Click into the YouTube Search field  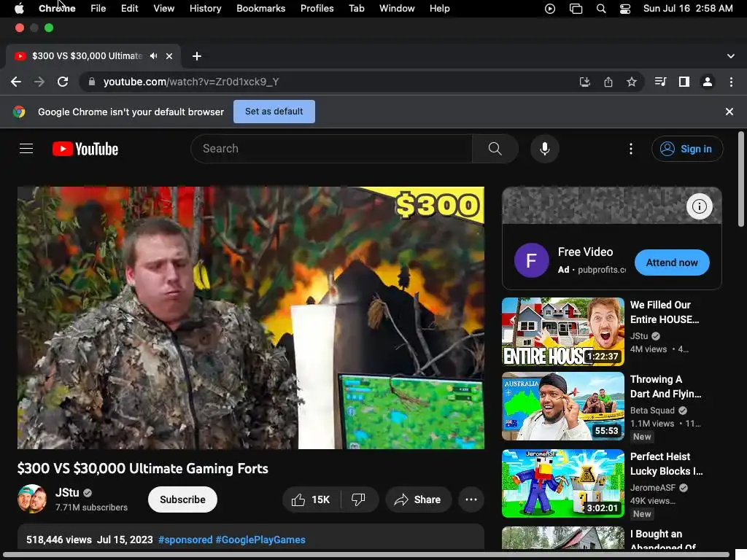[x=332, y=149]
